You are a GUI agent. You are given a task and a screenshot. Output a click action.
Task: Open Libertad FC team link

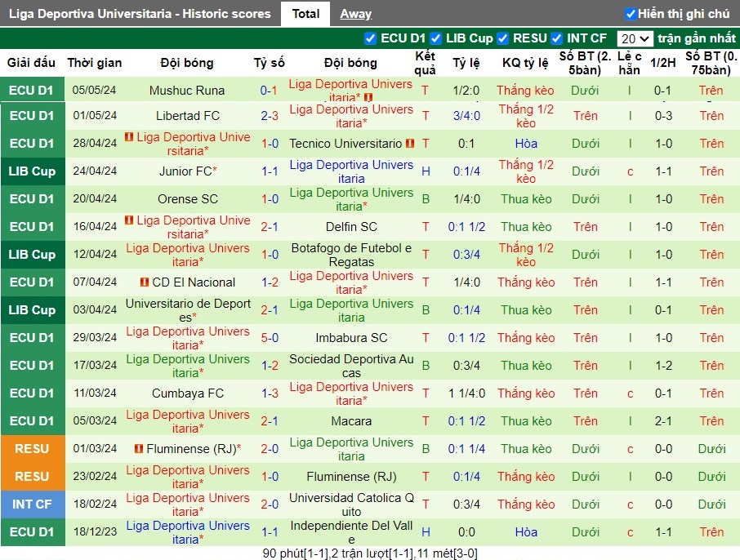188,116
